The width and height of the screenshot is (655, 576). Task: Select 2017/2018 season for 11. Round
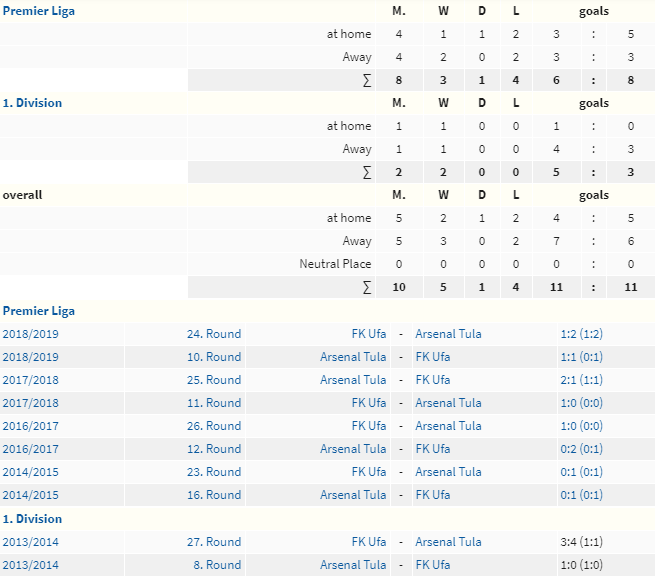click(30, 403)
